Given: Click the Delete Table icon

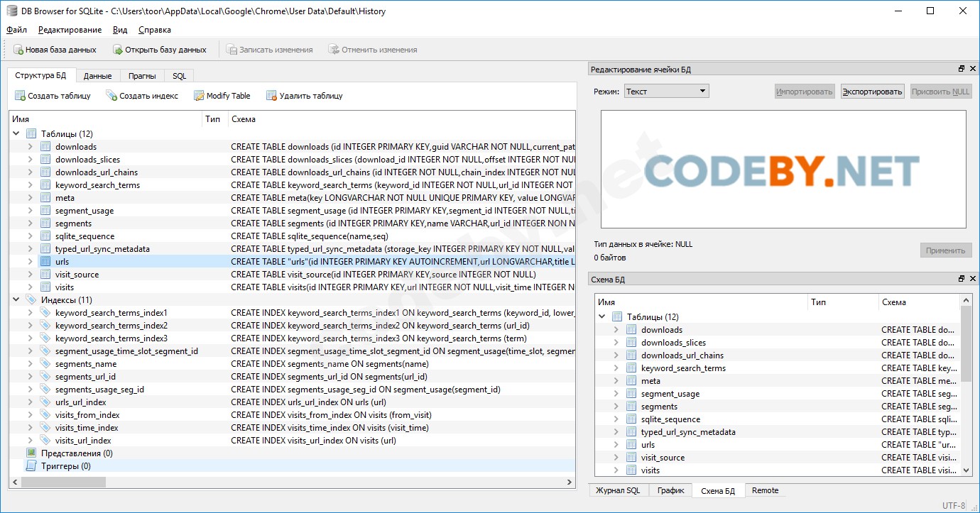Looking at the screenshot, I should 271,96.
